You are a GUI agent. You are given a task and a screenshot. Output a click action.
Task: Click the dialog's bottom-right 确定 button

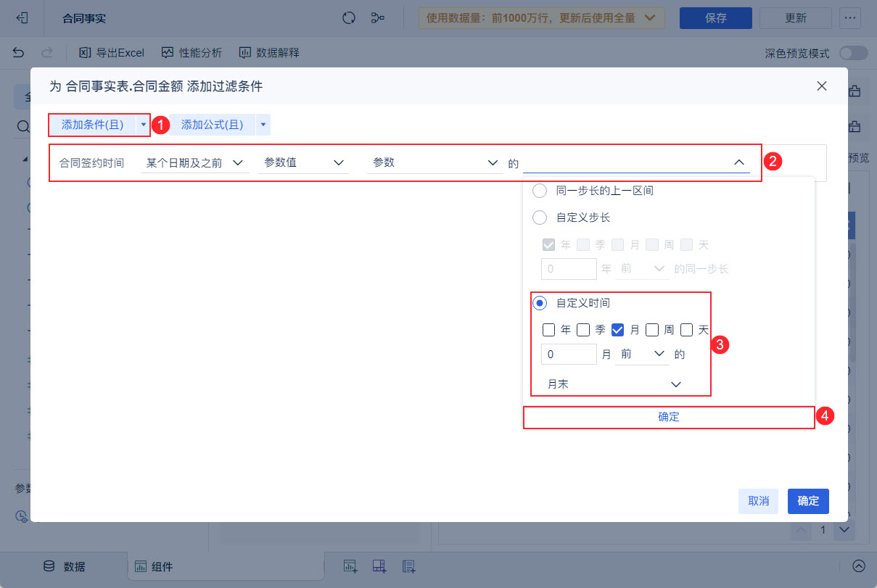tap(808, 501)
